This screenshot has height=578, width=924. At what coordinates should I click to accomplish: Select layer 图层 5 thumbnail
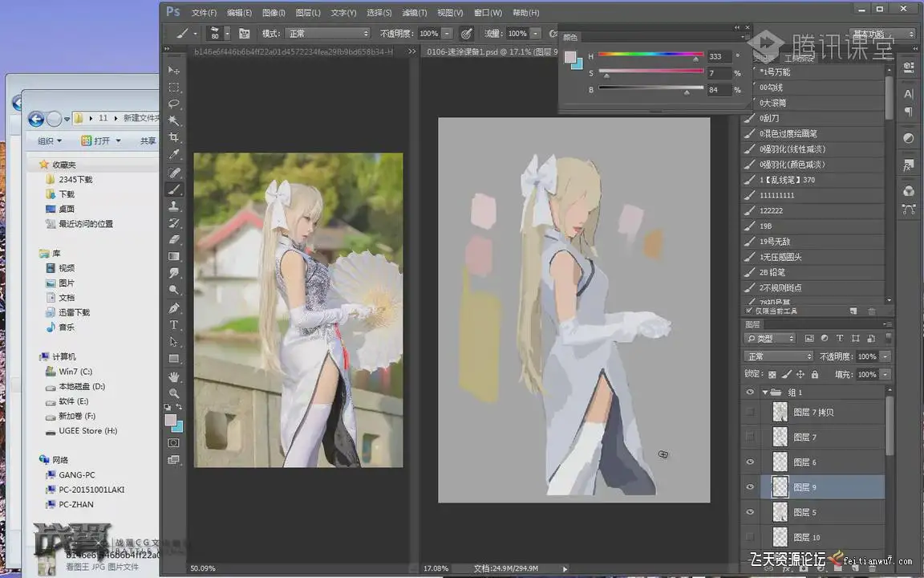(x=780, y=512)
